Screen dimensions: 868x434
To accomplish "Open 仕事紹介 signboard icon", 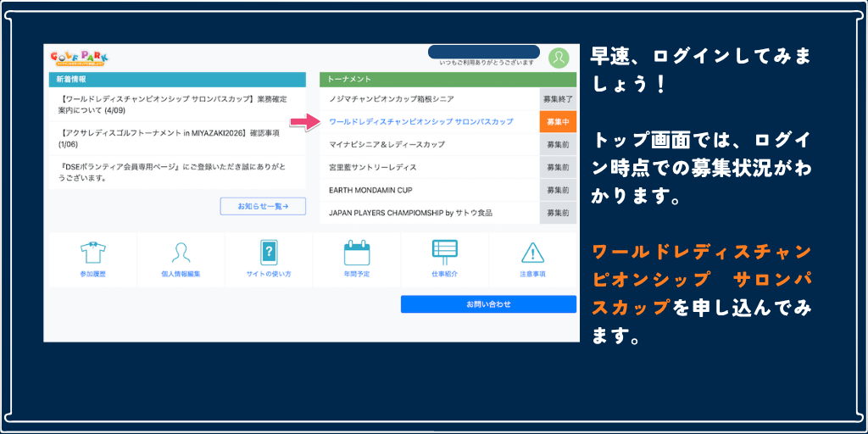I will point(444,253).
